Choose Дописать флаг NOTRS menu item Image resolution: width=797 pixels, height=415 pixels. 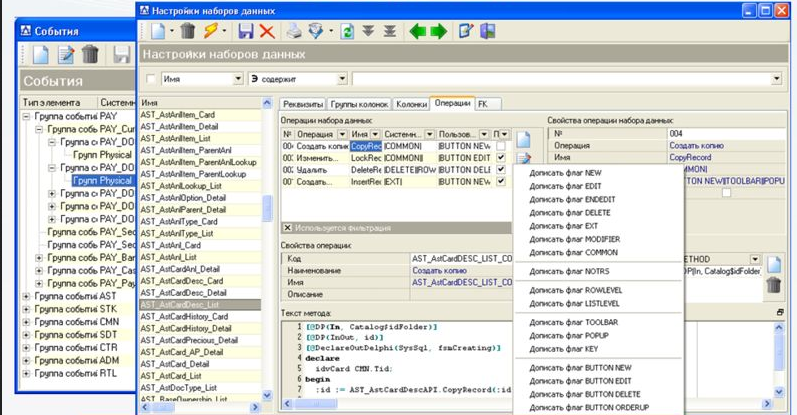tap(569, 272)
